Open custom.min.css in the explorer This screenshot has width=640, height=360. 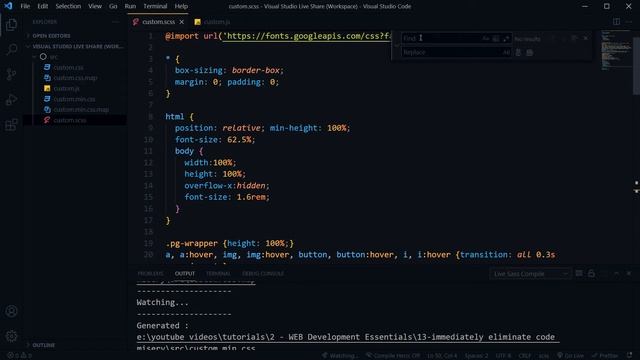click(74, 99)
